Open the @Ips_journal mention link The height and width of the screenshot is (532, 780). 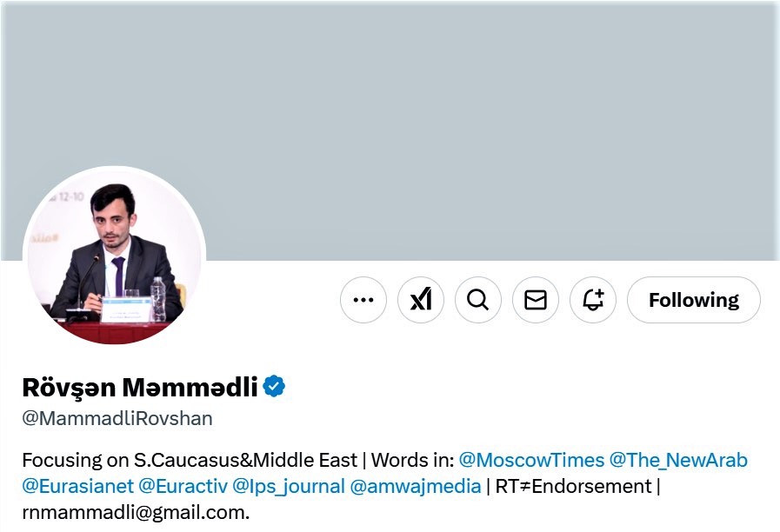289,486
